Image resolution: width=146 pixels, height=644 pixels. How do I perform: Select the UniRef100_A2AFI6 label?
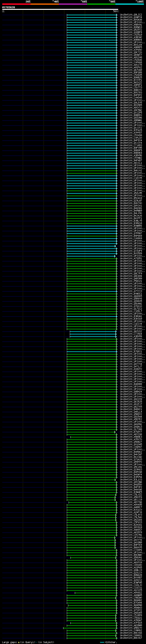[x=131, y=512]
